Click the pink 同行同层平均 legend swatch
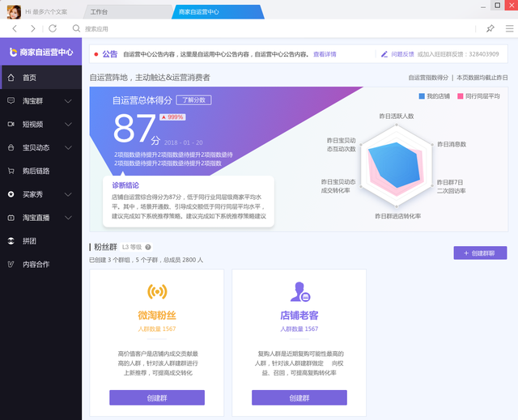This screenshot has width=518, height=420. coord(461,96)
